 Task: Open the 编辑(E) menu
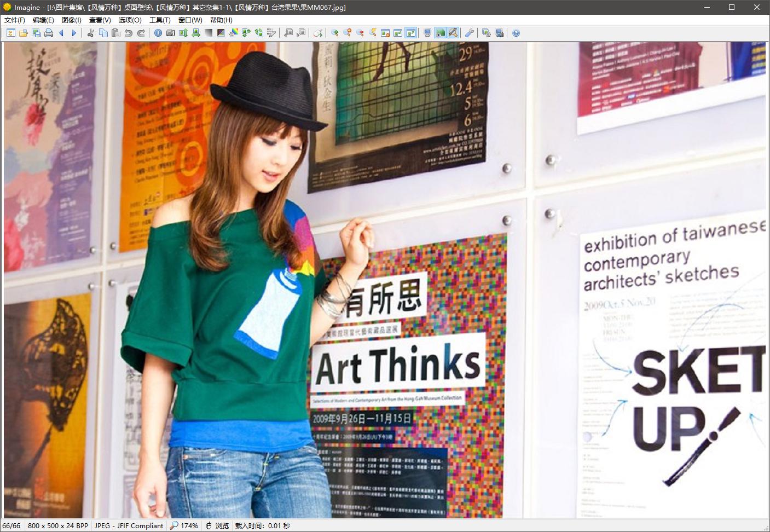point(43,20)
